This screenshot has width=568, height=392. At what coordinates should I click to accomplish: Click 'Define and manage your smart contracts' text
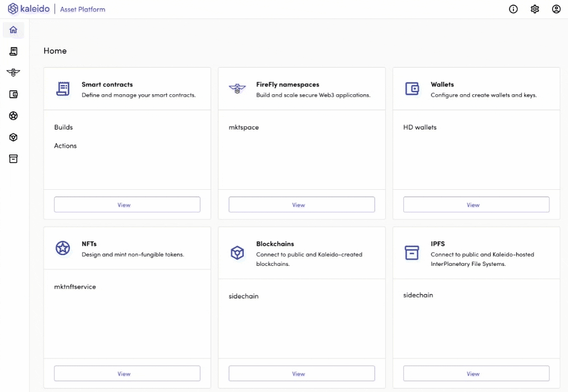click(139, 95)
